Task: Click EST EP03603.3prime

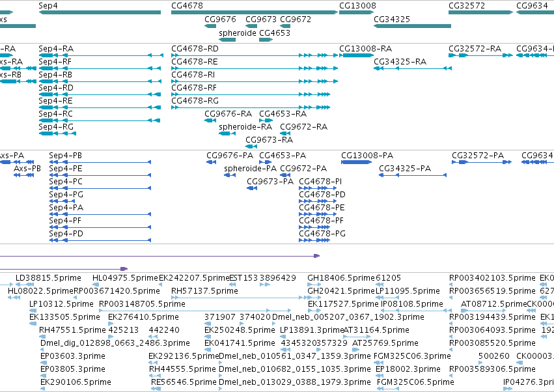Action: click(x=73, y=356)
